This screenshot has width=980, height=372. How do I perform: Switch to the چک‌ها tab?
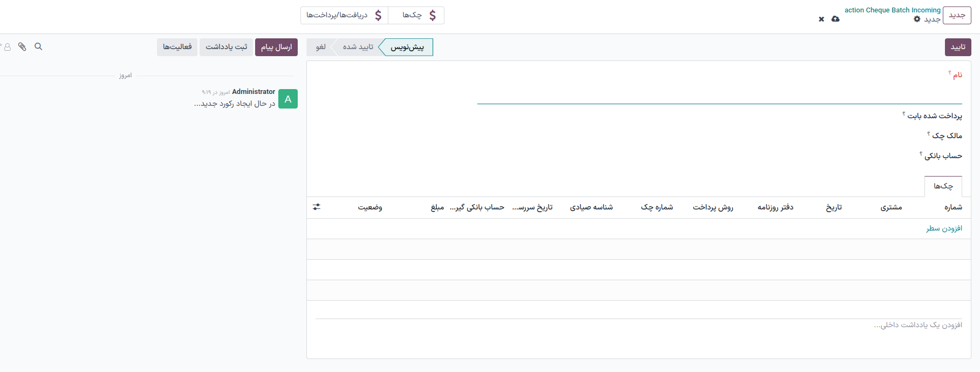[x=943, y=186]
